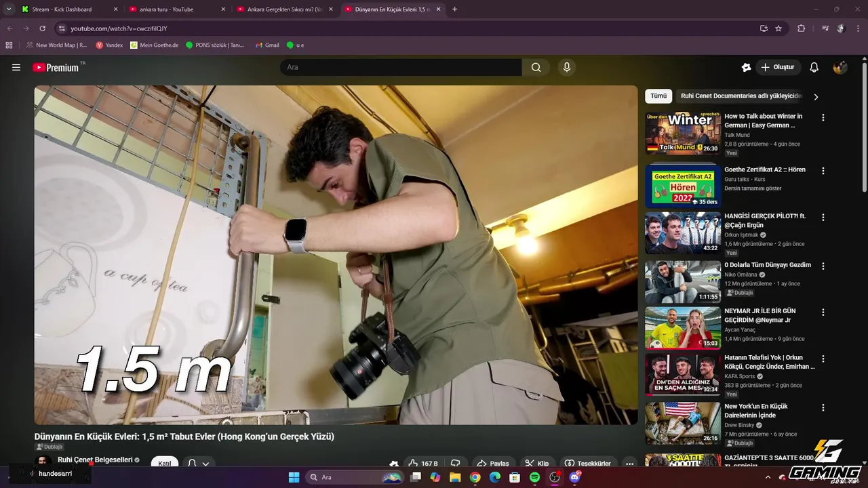Open the YouTube account avatar menu

coord(840,67)
